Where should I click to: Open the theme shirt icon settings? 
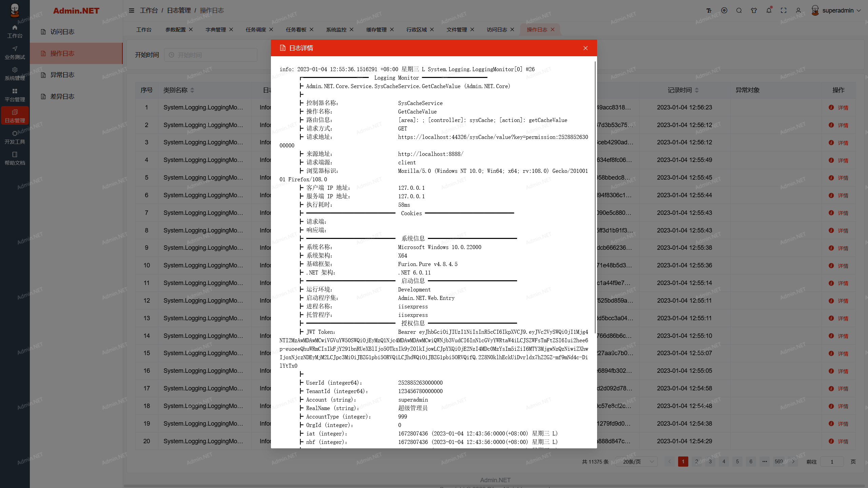point(754,11)
